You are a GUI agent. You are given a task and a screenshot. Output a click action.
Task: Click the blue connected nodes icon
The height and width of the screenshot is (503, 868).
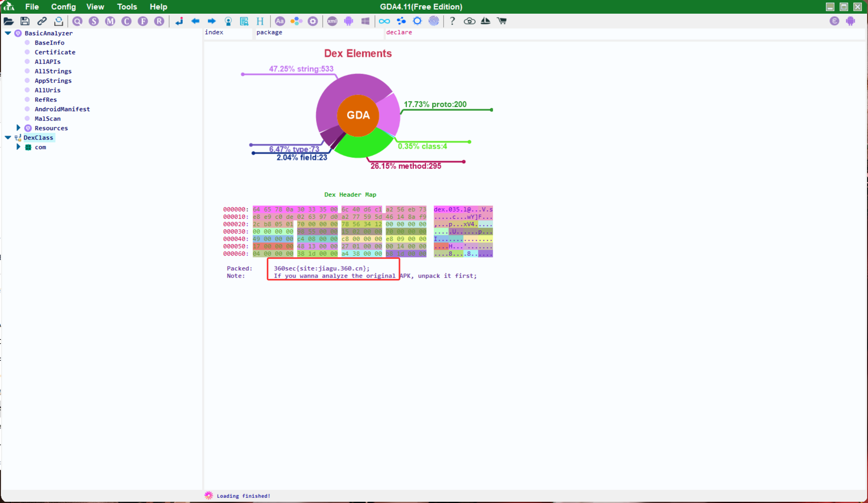pos(401,21)
